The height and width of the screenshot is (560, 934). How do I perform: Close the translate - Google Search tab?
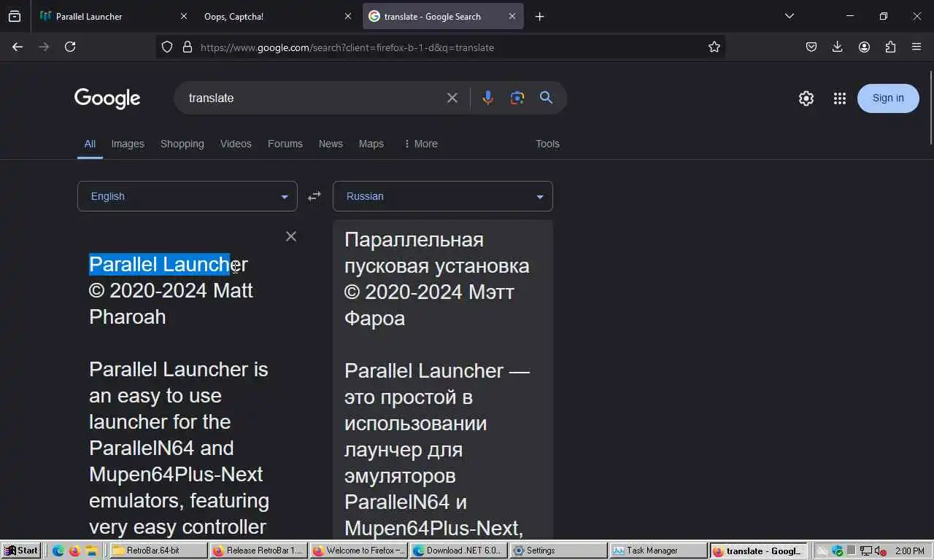tap(512, 16)
